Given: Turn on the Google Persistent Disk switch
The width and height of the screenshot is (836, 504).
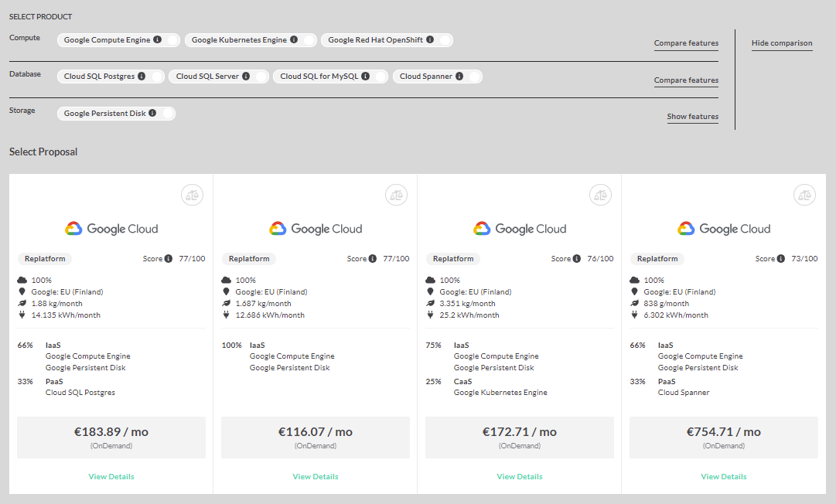Looking at the screenshot, I should (x=167, y=114).
